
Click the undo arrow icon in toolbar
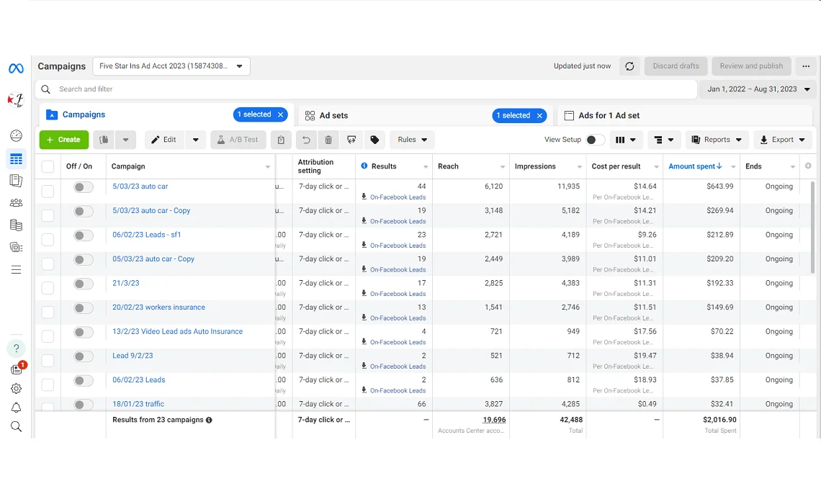pyautogui.click(x=306, y=140)
